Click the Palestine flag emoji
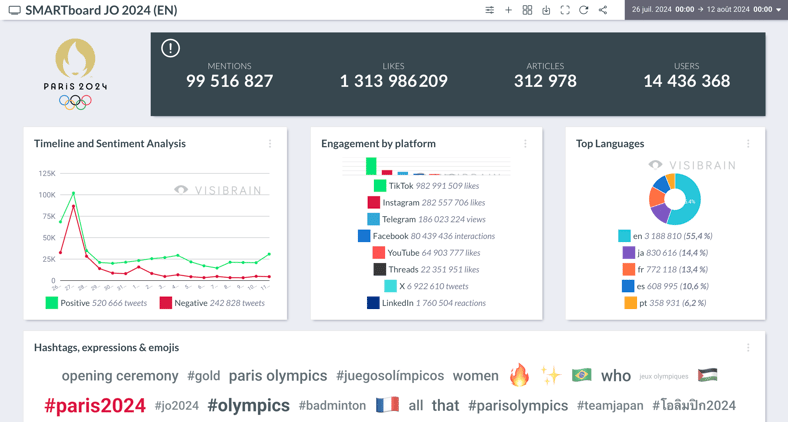This screenshot has width=788, height=422. tap(707, 375)
